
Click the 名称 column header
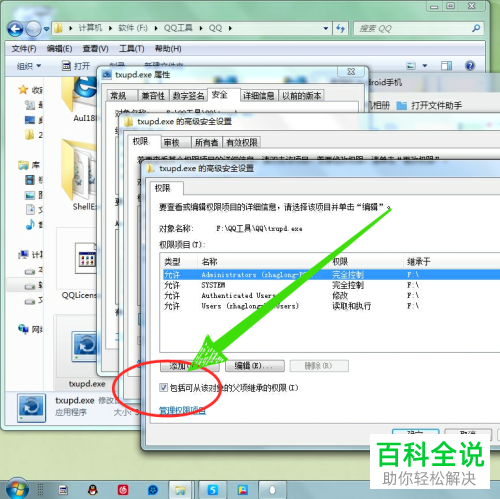click(x=263, y=261)
